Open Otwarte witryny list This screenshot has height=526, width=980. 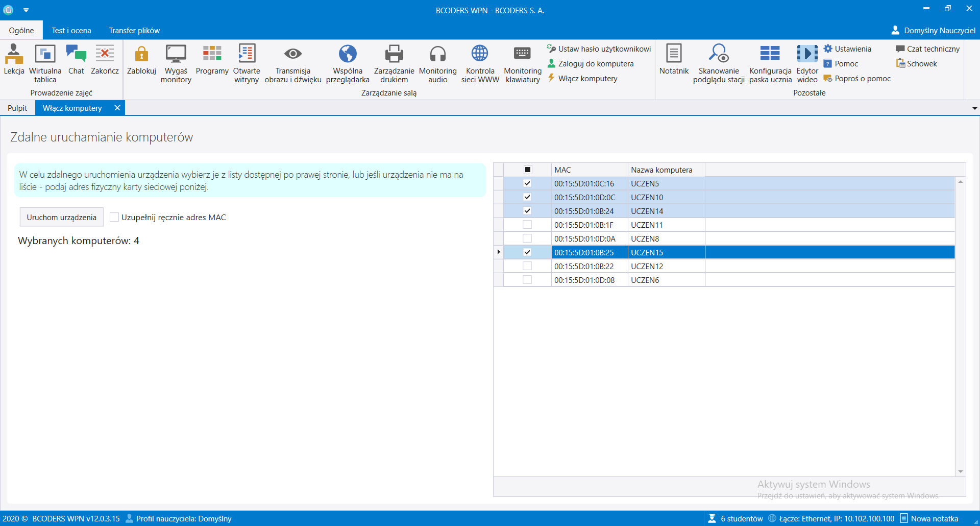[247, 64]
